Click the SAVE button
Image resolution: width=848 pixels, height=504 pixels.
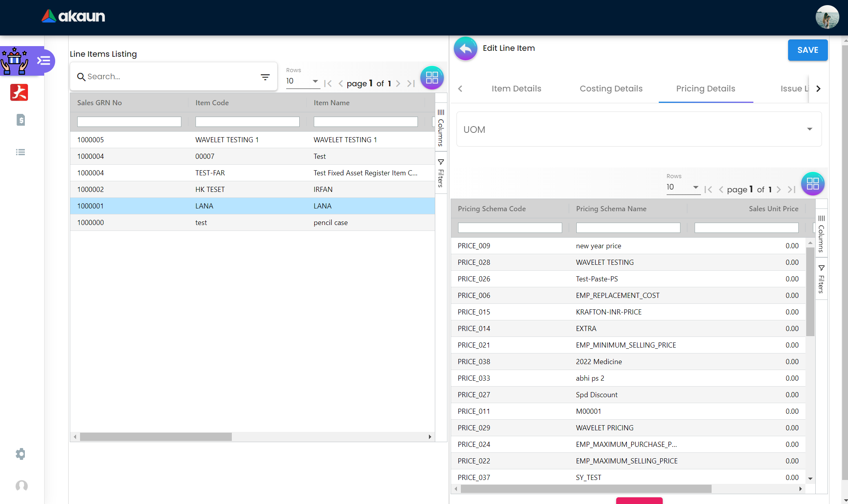807,50
